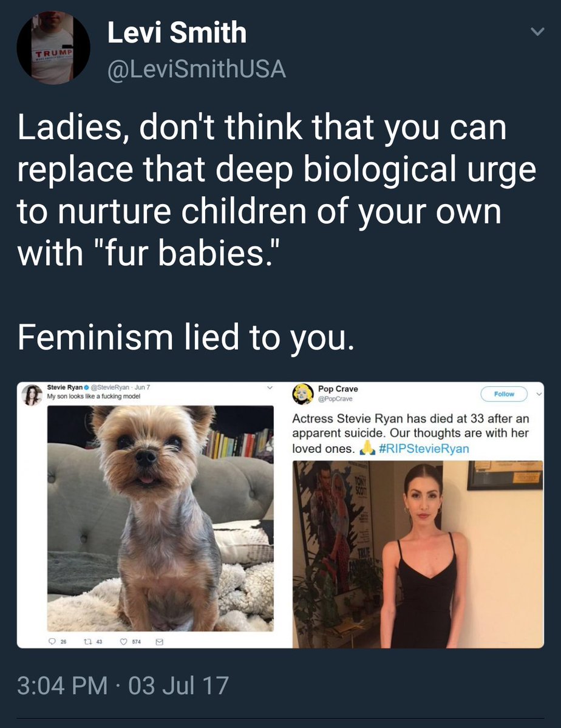Open the Pop Crave avatar icon
This screenshot has height=728, width=561.
(x=303, y=393)
